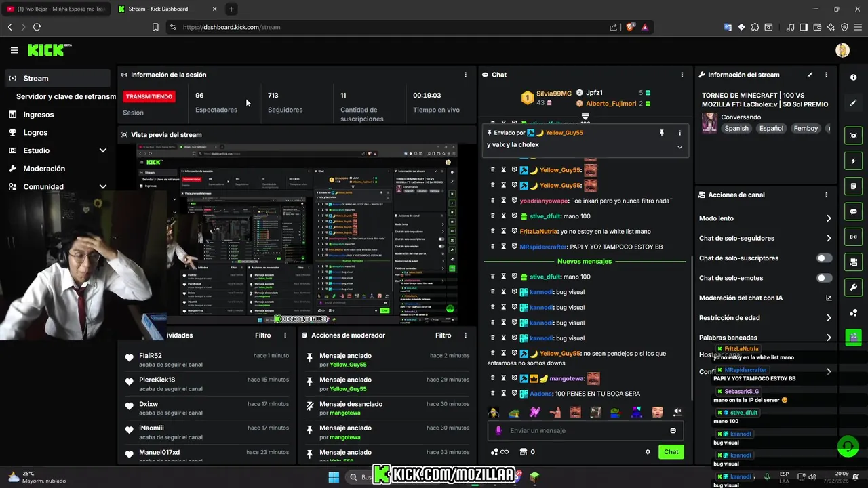Open the weather widget in taskbar

[37, 477]
